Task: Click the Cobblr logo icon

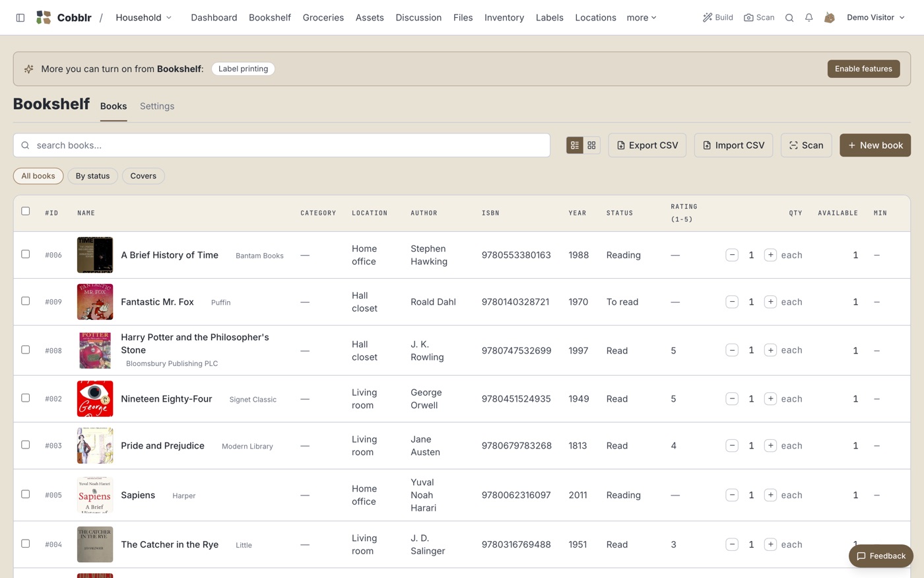Action: tap(44, 18)
